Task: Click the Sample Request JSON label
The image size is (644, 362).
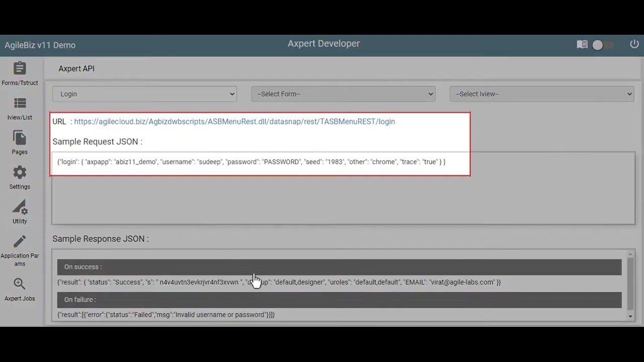Action: pos(97,142)
